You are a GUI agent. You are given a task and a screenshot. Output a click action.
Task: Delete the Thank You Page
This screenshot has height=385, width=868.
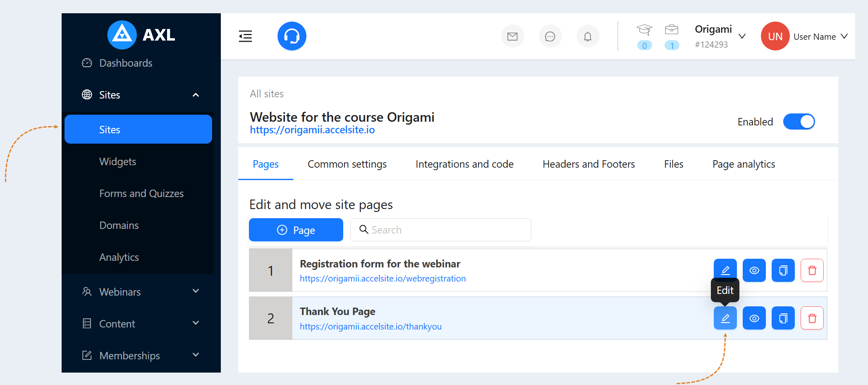(x=812, y=318)
